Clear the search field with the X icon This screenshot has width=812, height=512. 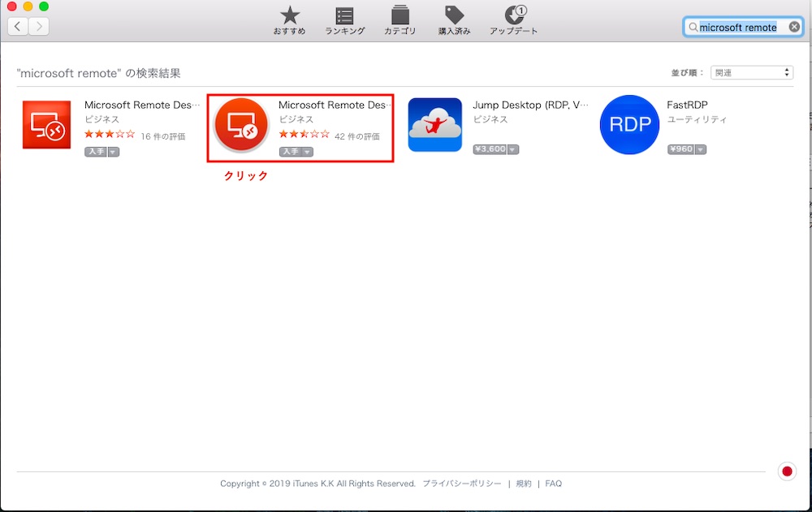tap(794, 27)
